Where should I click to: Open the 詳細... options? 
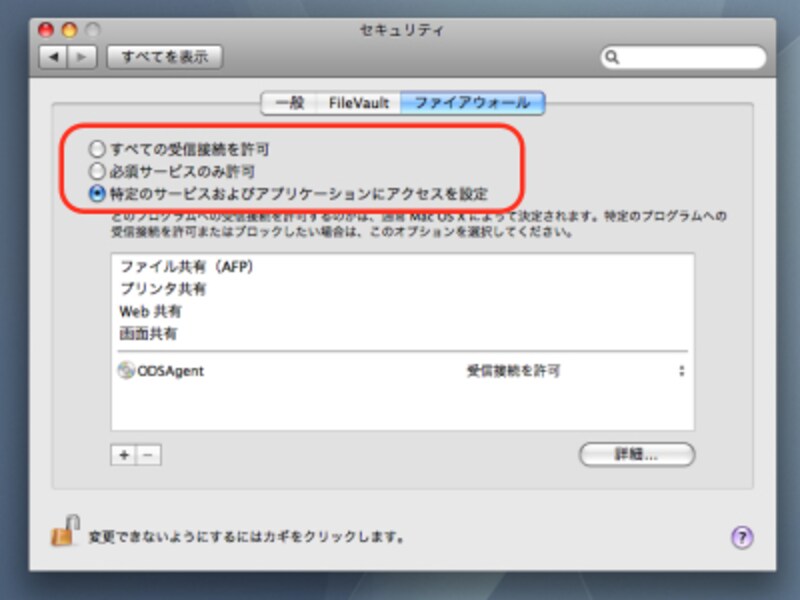click(x=636, y=454)
